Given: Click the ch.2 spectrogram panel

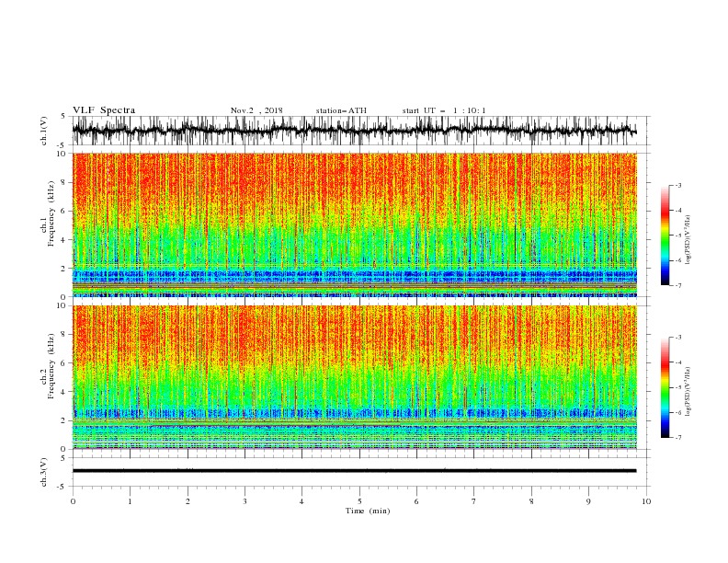Looking at the screenshot, I should tap(354, 377).
